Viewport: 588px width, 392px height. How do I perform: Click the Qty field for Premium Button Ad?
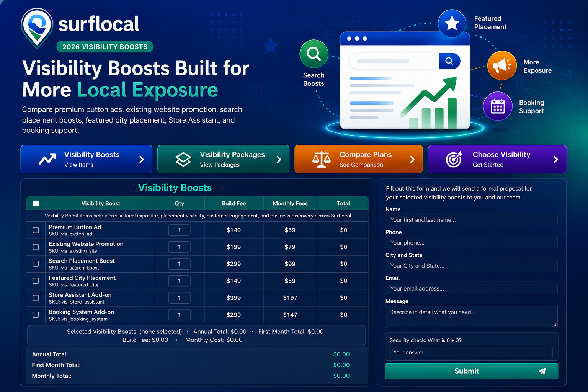(179, 230)
